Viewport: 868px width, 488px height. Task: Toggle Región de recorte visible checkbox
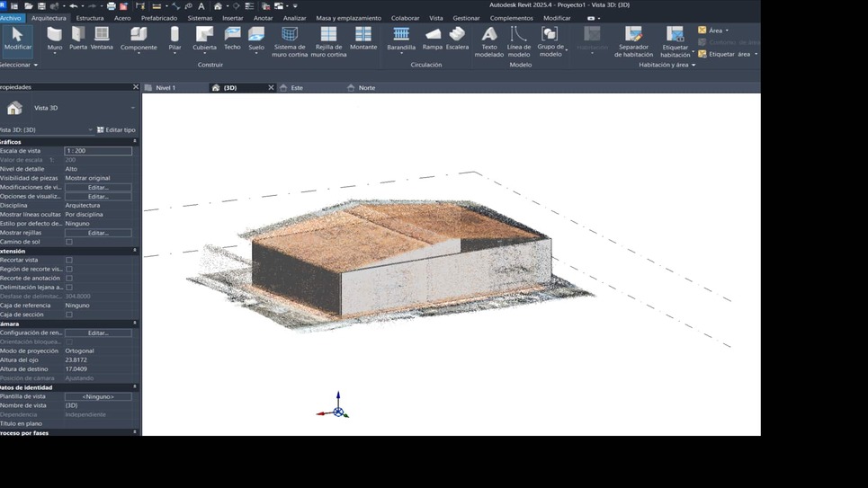(69, 269)
